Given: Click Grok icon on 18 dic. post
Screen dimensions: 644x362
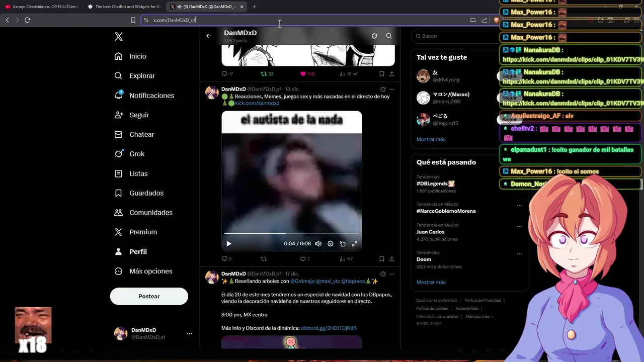Looking at the screenshot, I should (x=383, y=89).
